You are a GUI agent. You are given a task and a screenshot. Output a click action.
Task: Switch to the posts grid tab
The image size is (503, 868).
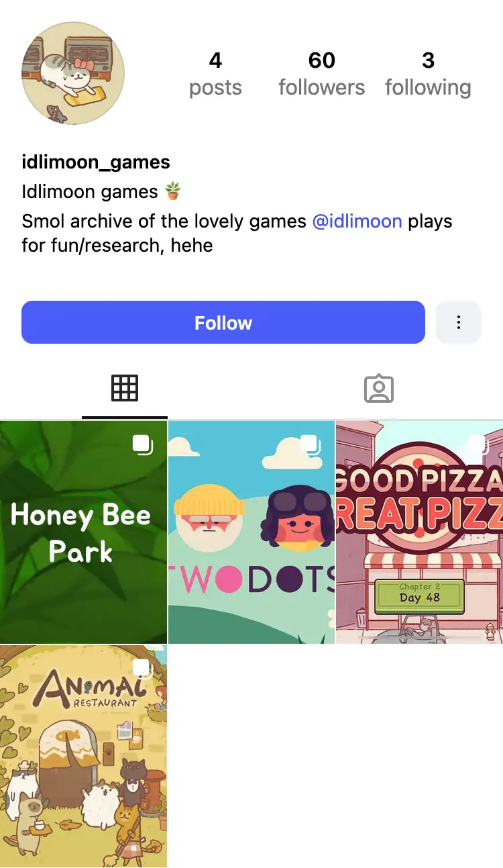[x=125, y=388]
